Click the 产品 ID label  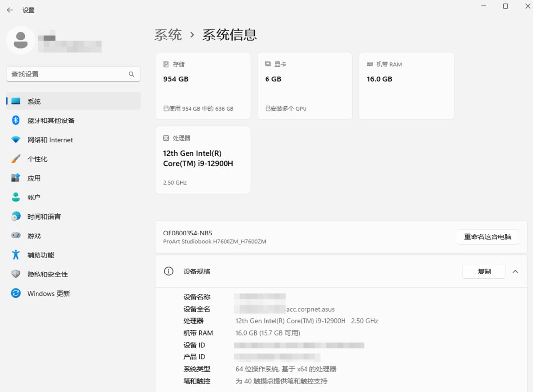[x=194, y=357]
